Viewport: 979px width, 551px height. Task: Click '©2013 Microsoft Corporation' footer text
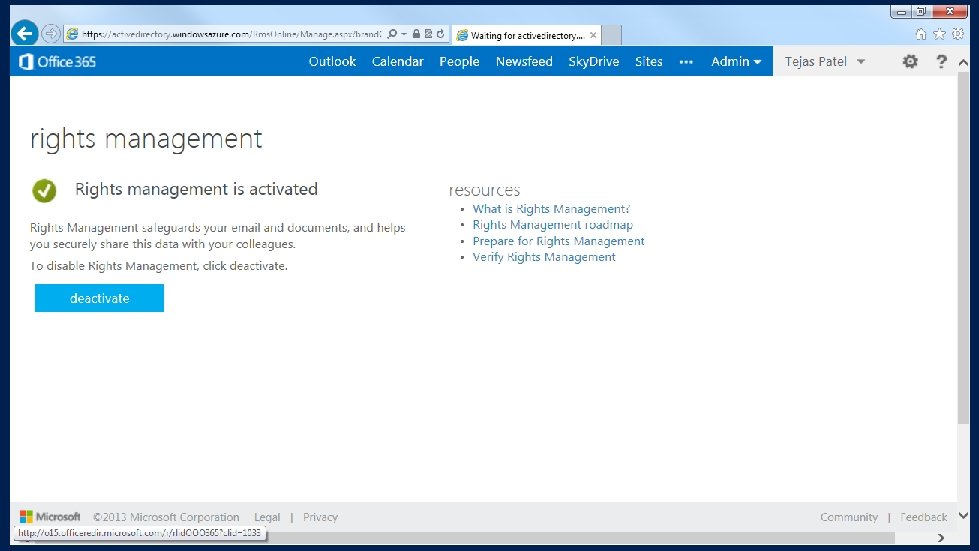(166, 517)
